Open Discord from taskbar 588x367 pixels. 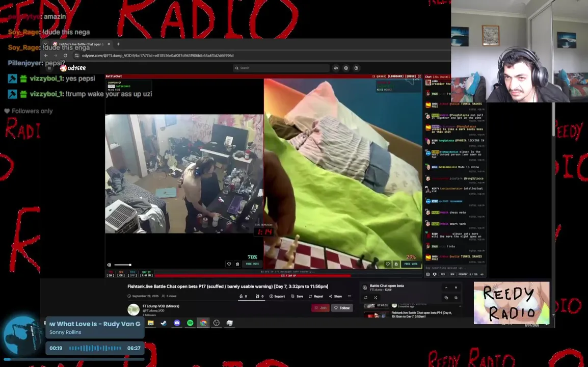(x=177, y=323)
